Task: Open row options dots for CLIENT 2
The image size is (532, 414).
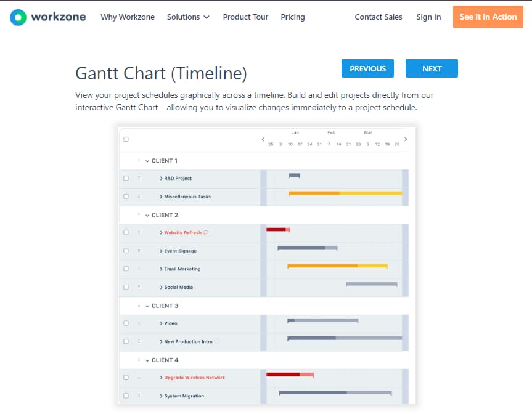Action: pos(139,214)
